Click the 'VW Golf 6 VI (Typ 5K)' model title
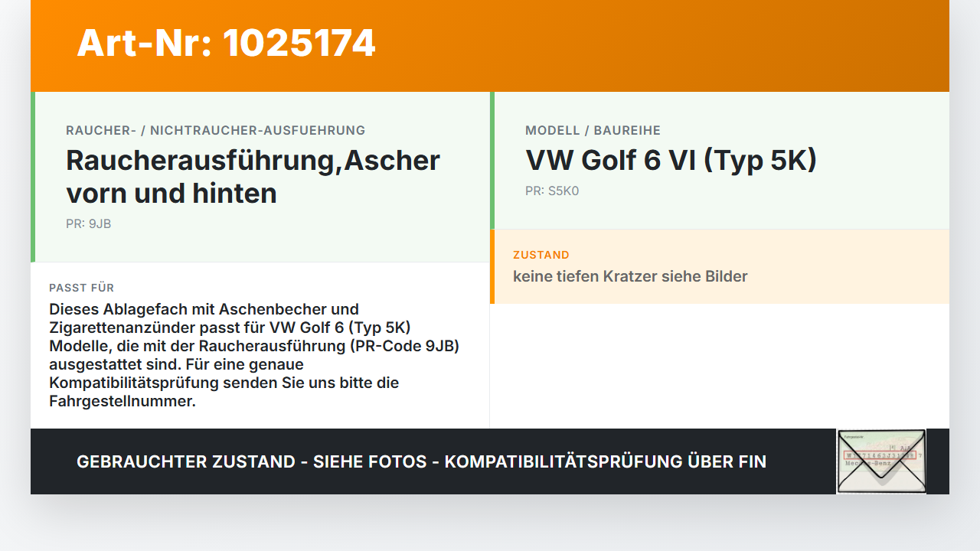Image resolution: width=980 pixels, height=551 pixels. tap(671, 160)
